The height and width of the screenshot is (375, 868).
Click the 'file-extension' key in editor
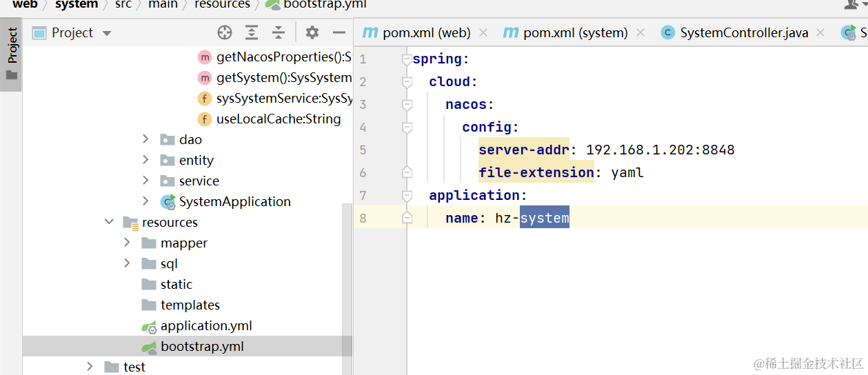(x=536, y=172)
